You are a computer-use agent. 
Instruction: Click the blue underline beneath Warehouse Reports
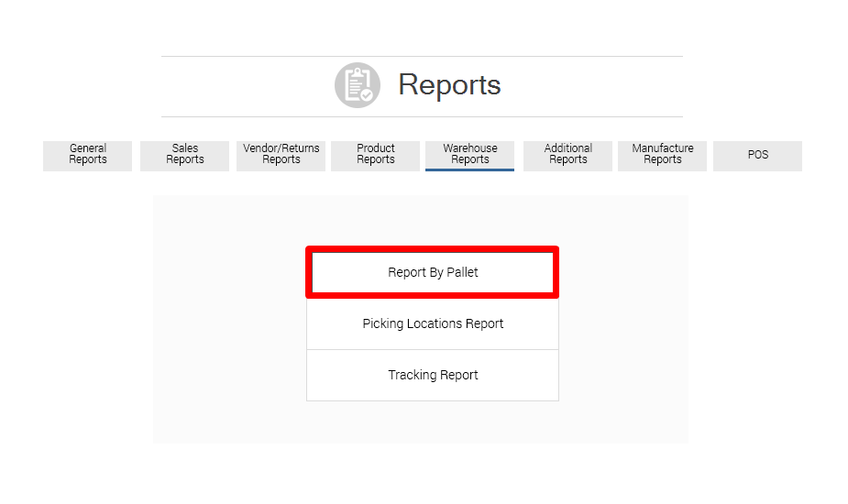coord(470,170)
